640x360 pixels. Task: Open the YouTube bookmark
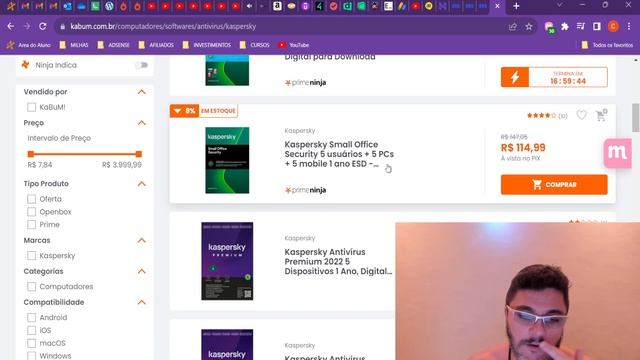pyautogui.click(x=294, y=45)
